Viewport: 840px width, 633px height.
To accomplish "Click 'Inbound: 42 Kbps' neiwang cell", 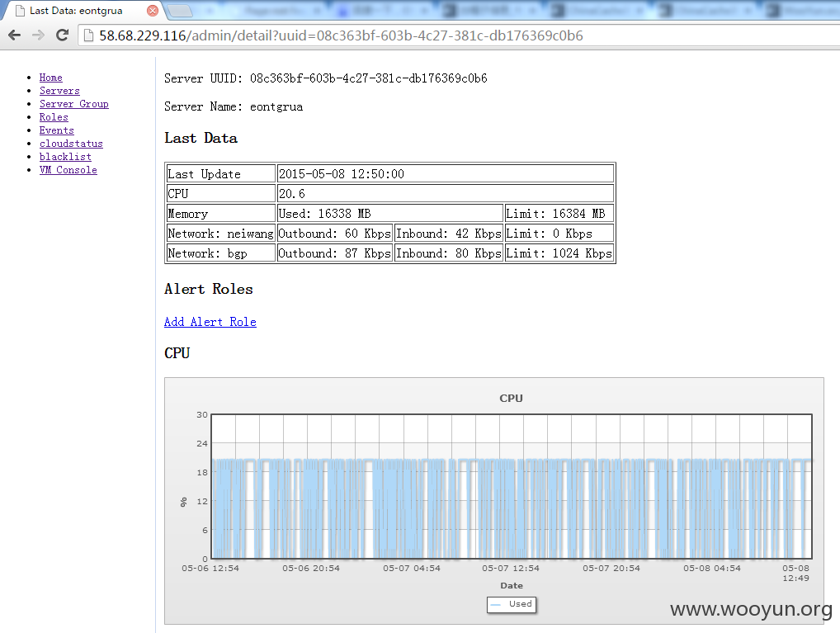I will (448, 234).
